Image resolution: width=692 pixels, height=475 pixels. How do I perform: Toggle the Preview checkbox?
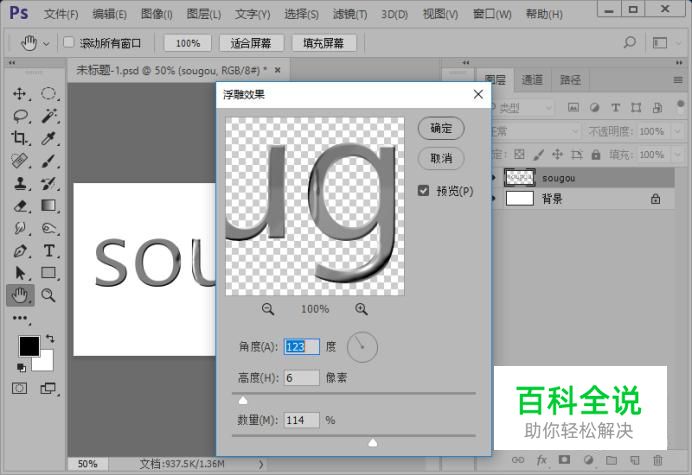click(423, 191)
